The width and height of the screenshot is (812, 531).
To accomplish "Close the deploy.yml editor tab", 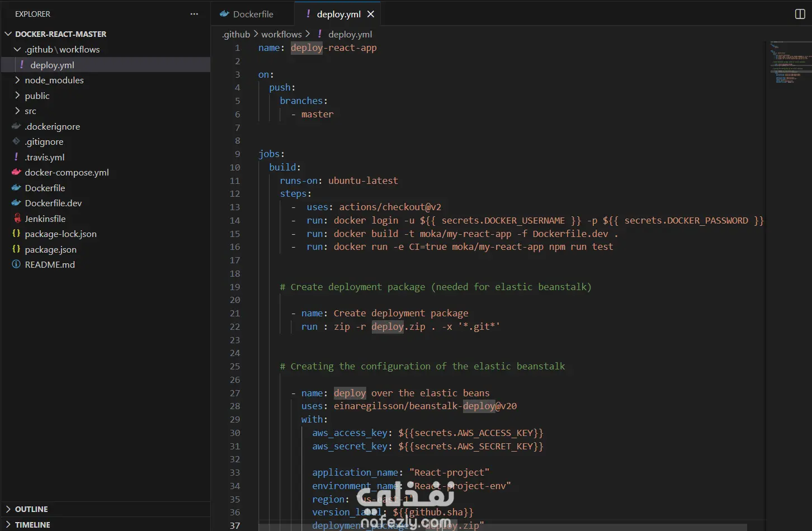I will (371, 14).
